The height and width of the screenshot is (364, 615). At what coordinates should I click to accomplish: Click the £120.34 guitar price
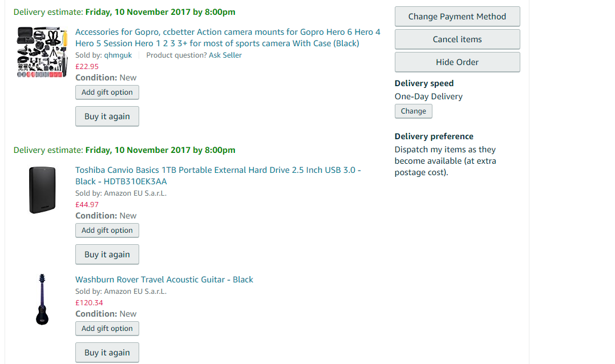[89, 303]
